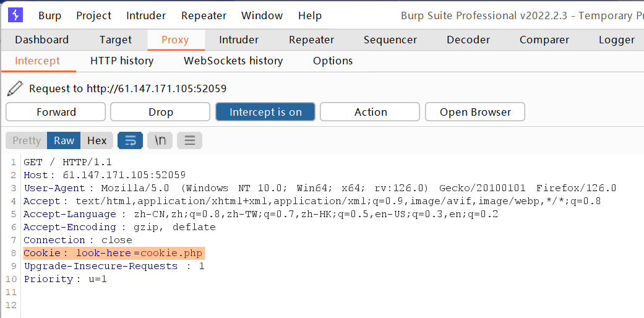The width and height of the screenshot is (644, 318).
Task: Switch to the Comparer tab
Action: coord(544,40)
